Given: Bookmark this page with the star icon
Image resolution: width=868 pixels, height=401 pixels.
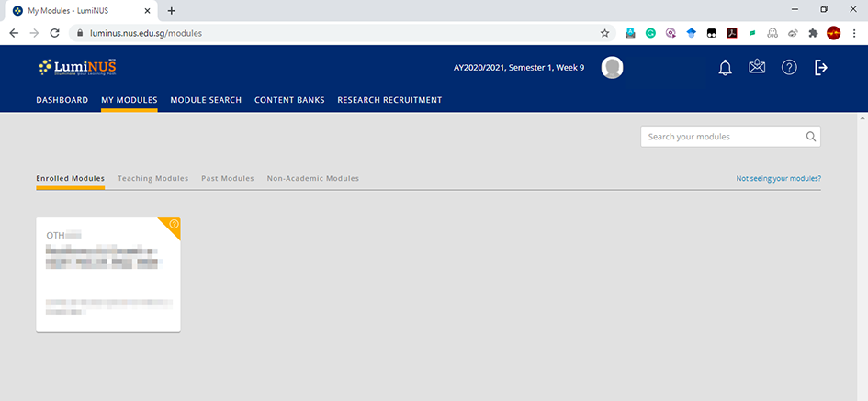Looking at the screenshot, I should (604, 33).
